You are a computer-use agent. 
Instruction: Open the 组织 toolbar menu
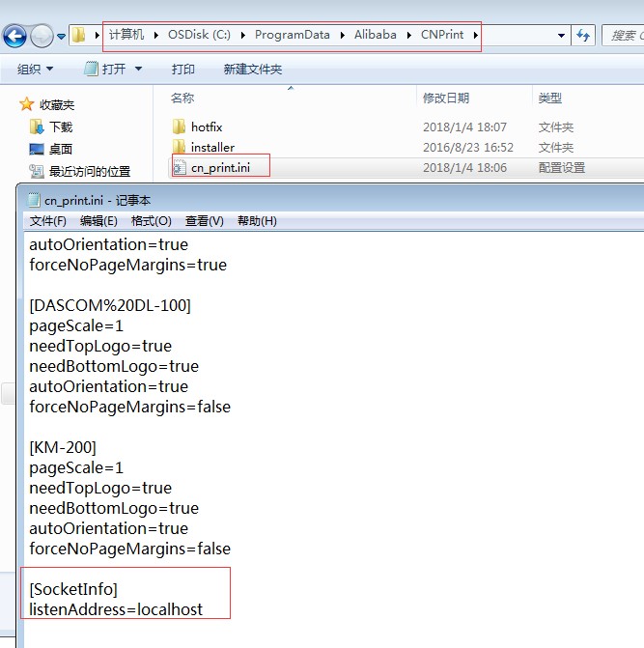[35, 69]
